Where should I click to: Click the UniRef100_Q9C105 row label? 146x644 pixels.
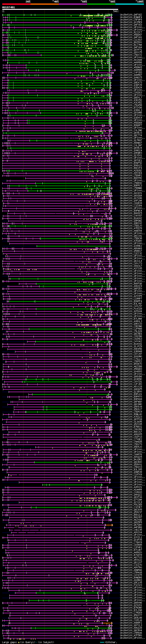(131, 583)
